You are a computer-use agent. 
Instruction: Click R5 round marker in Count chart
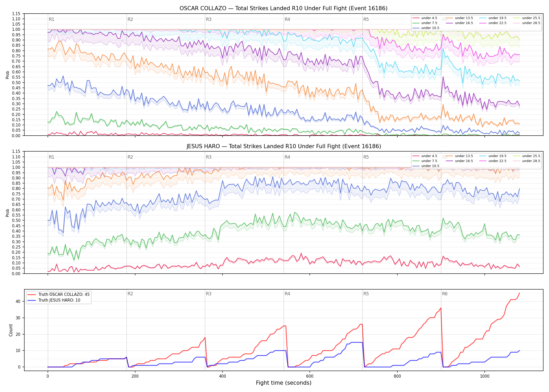coord(366,294)
